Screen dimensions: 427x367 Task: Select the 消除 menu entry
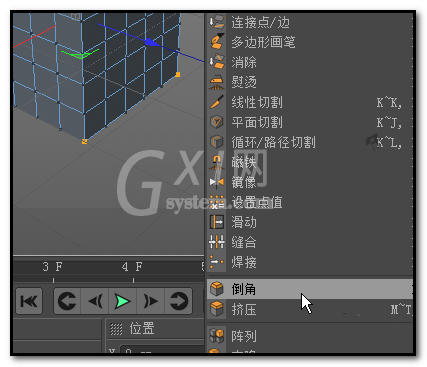(310, 62)
